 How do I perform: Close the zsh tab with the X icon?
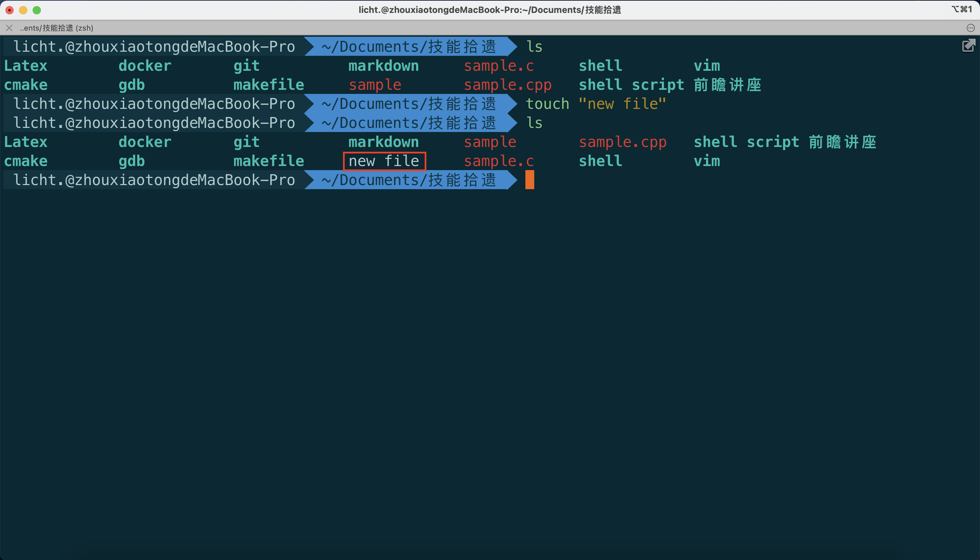[9, 28]
